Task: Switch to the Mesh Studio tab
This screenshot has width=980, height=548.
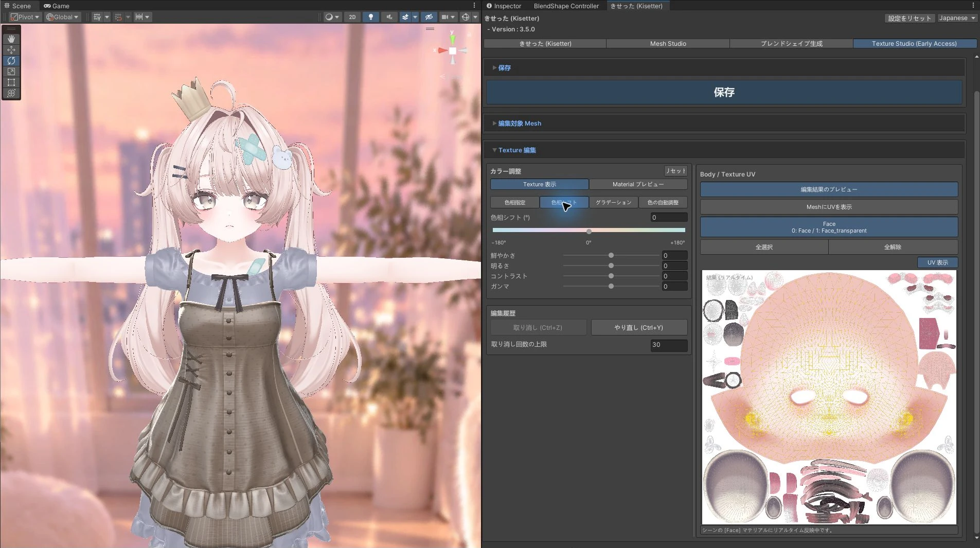Action: tap(668, 44)
